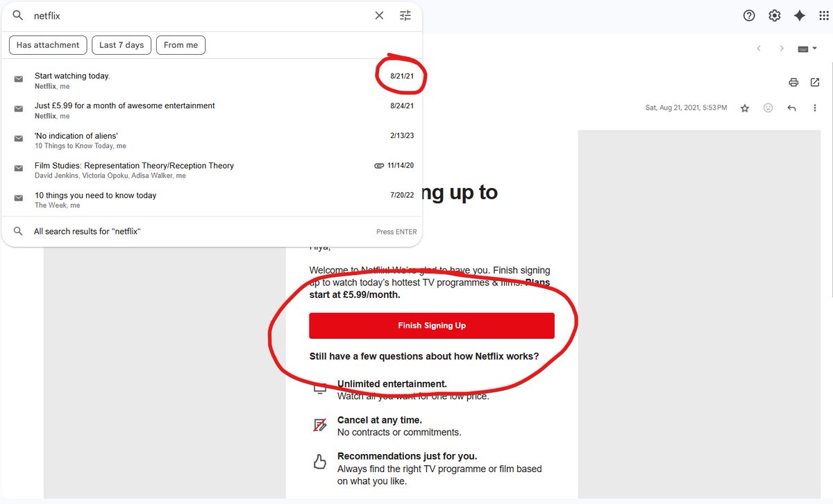The image size is (833, 504).
Task: Clear the netflix search text
Action: pos(379,15)
